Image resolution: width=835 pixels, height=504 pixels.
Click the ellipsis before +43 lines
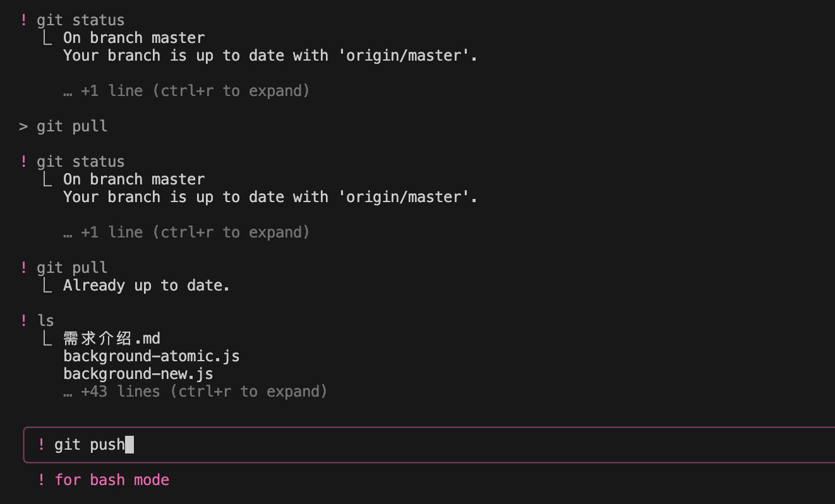pyautogui.click(x=68, y=392)
